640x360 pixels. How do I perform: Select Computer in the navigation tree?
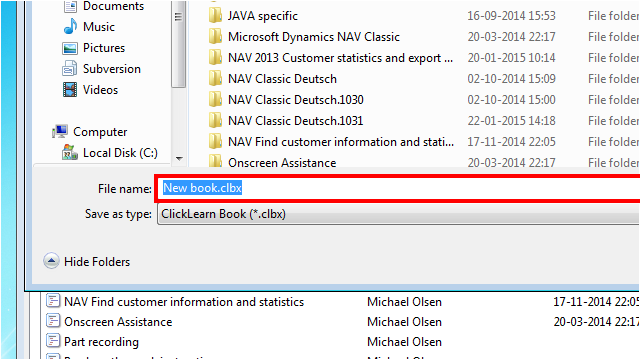(x=90, y=132)
